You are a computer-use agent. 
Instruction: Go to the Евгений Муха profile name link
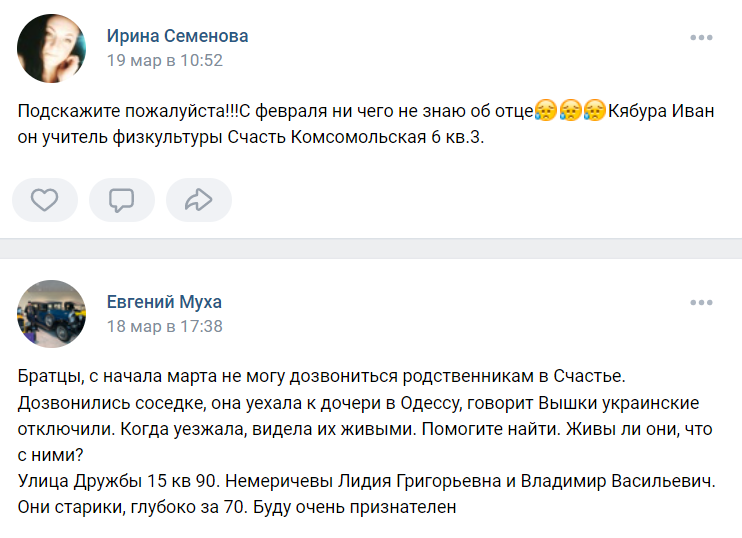point(164,302)
